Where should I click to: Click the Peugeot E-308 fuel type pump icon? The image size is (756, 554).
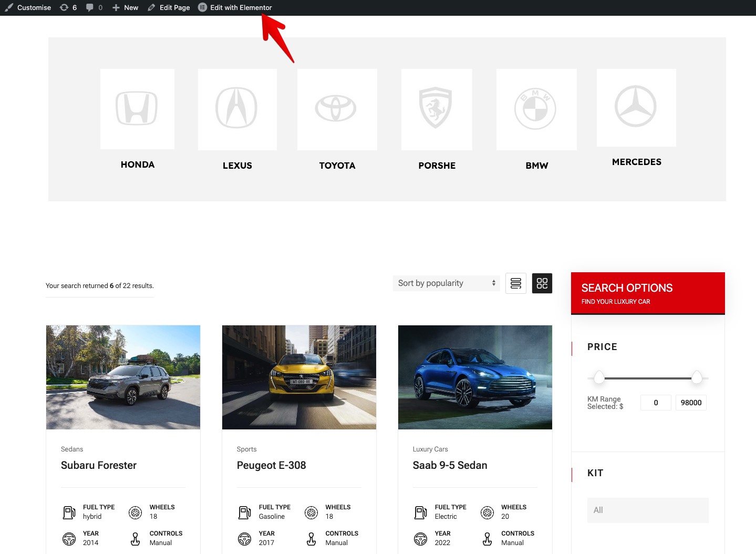point(245,512)
